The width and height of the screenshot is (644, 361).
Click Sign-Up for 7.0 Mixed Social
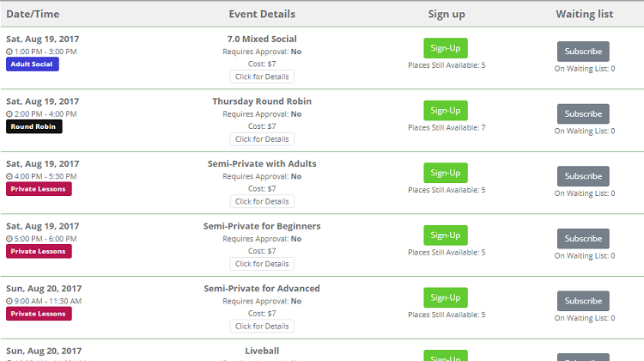click(445, 48)
